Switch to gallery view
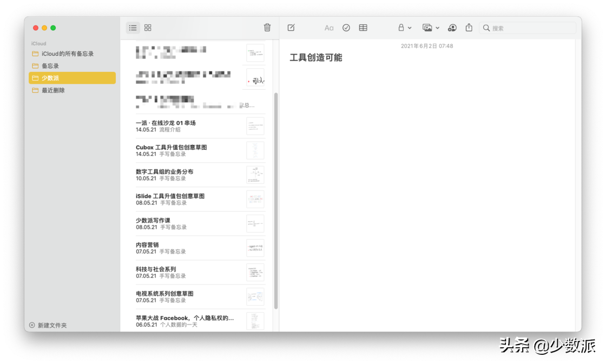Image resolution: width=606 pixels, height=364 pixels. click(x=147, y=28)
